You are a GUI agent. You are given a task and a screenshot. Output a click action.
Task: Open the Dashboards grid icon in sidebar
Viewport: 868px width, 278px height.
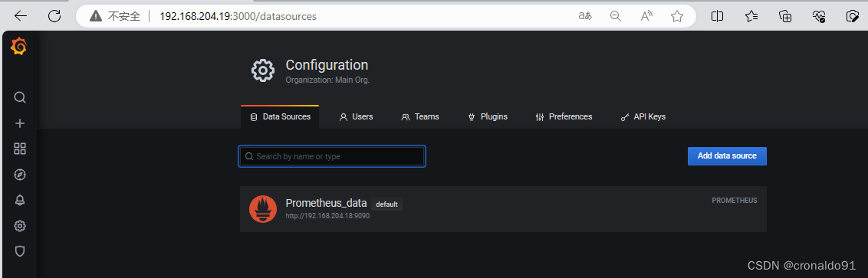(20, 149)
